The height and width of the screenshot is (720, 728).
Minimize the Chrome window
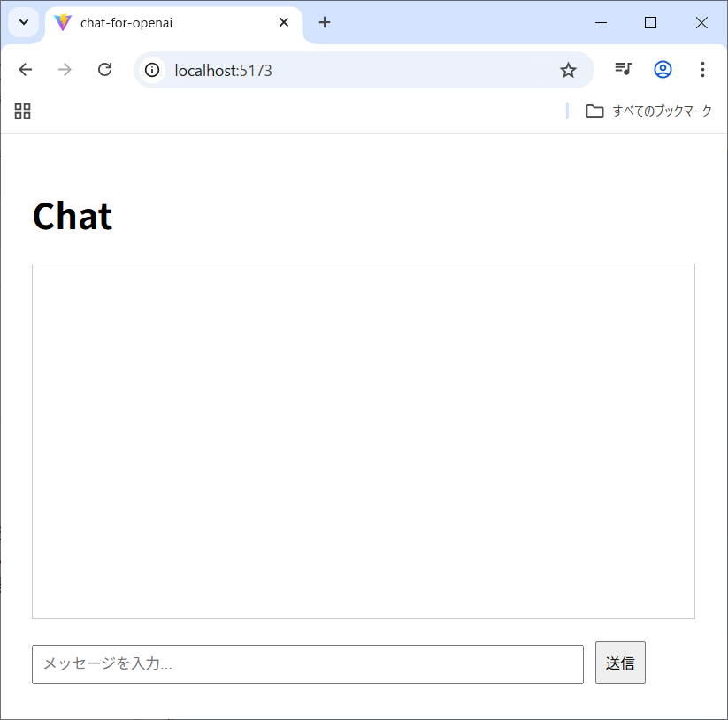[601, 23]
